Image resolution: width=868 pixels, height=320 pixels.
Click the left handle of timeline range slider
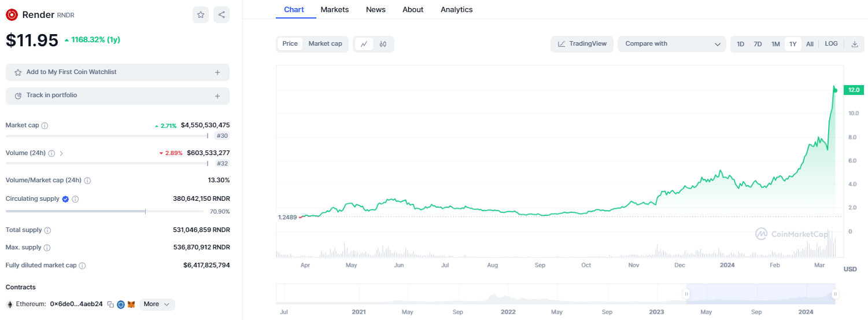[x=687, y=294]
